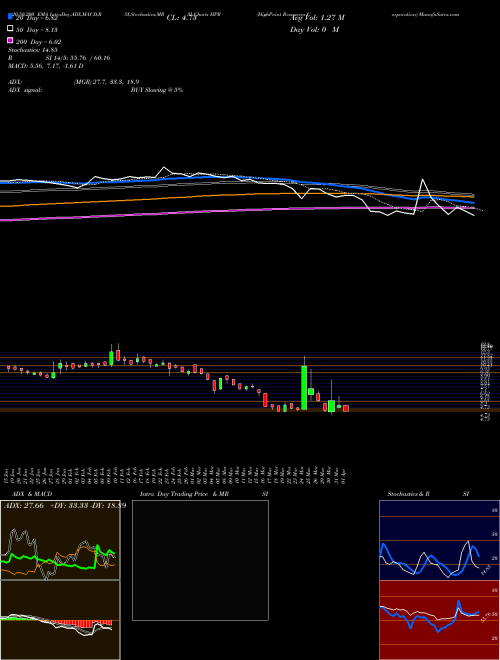Click the white 50 Day legend swatch
The image size is (500, 660).
pos(10,29)
